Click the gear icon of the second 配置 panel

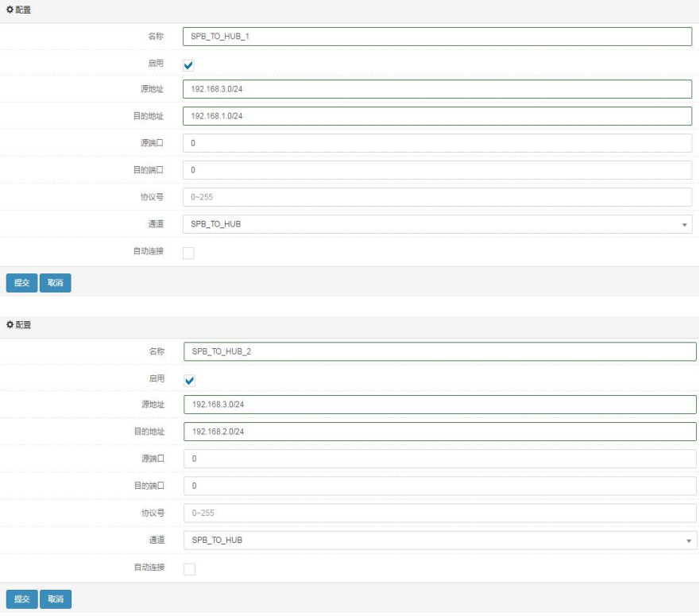[x=10, y=325]
